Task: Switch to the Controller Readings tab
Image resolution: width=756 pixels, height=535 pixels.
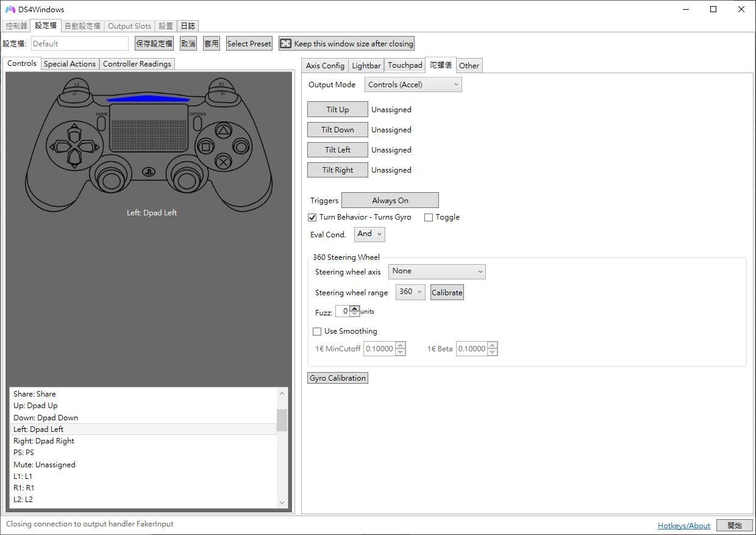Action: pyautogui.click(x=137, y=64)
